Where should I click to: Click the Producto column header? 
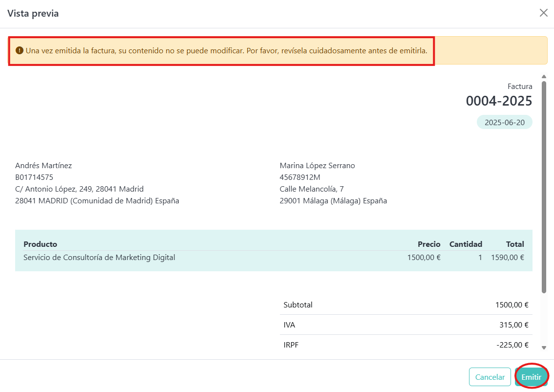pyautogui.click(x=41, y=244)
